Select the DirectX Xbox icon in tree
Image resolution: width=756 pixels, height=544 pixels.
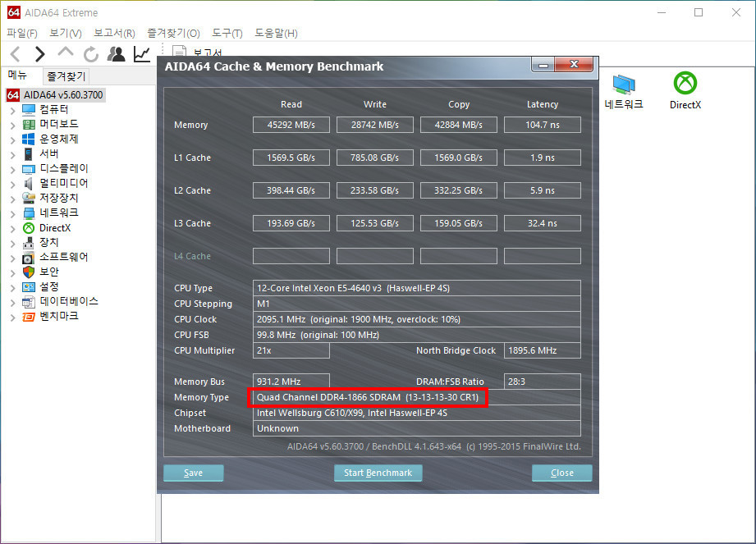click(29, 228)
